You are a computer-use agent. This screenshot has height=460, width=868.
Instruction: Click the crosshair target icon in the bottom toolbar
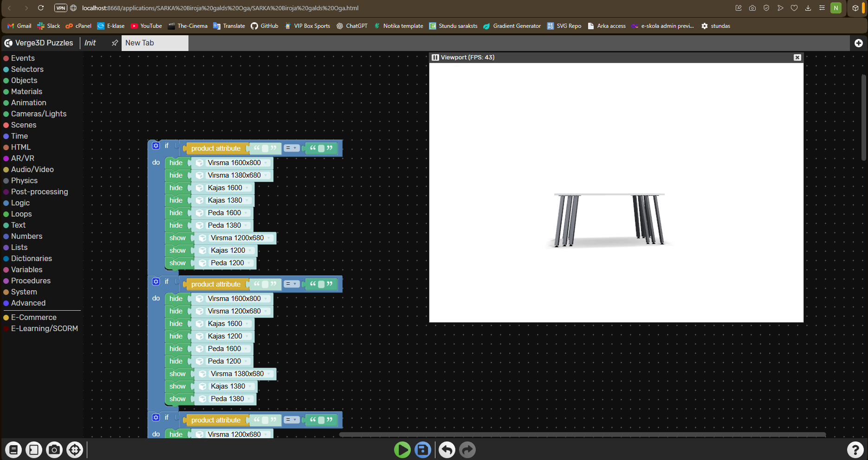click(75, 450)
